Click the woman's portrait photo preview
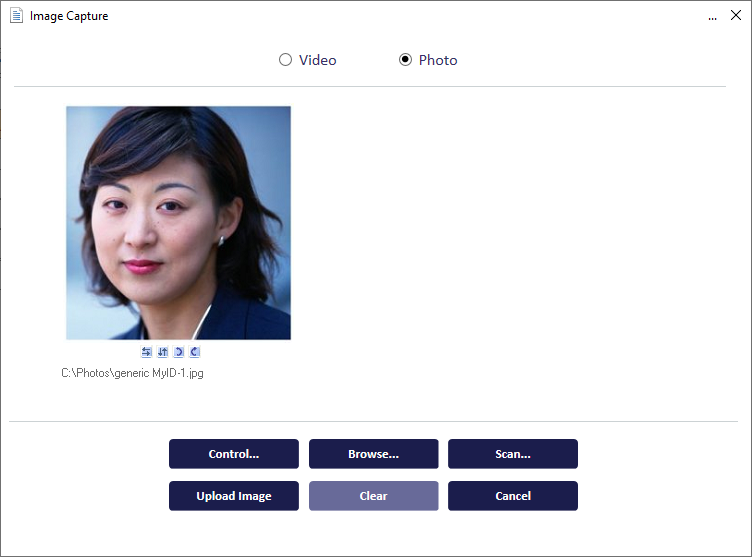 pyautogui.click(x=178, y=223)
